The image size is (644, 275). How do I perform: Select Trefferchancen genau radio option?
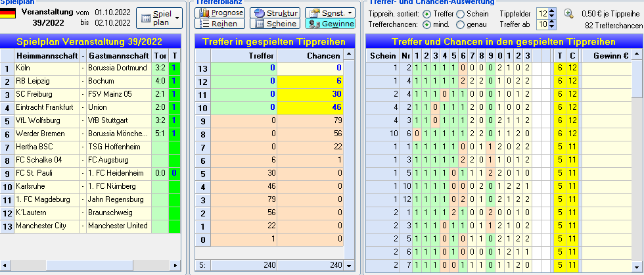[x=461, y=24]
